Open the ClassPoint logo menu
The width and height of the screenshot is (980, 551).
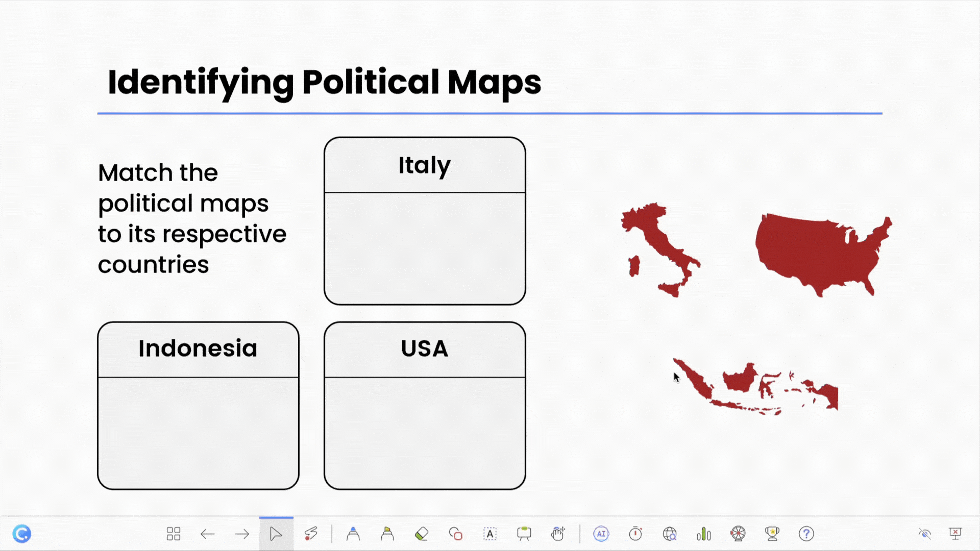(x=22, y=534)
